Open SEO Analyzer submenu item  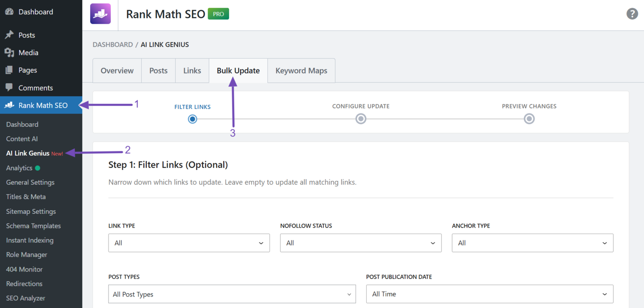[26, 298]
